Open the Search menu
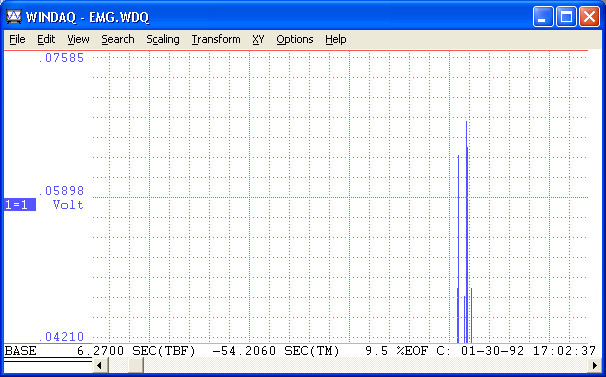Viewport: 606px width, 377px height. pos(118,39)
